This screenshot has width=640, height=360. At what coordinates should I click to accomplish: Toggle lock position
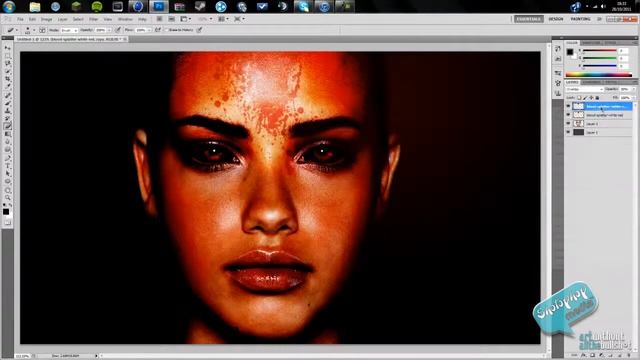pyautogui.click(x=591, y=98)
